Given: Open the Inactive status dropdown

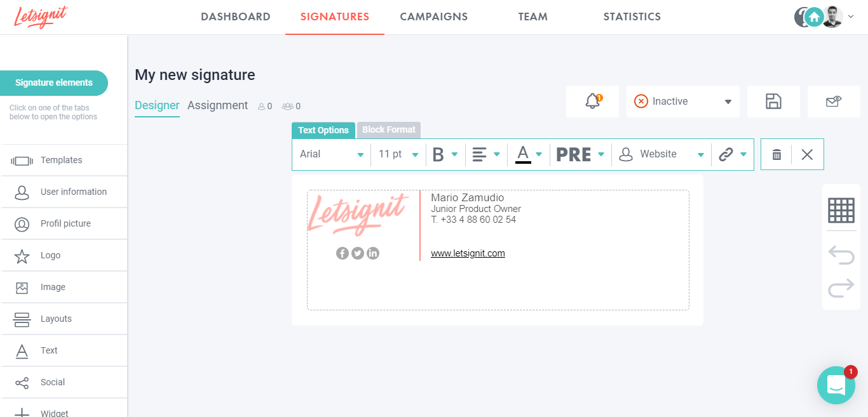Looking at the screenshot, I should [x=682, y=101].
